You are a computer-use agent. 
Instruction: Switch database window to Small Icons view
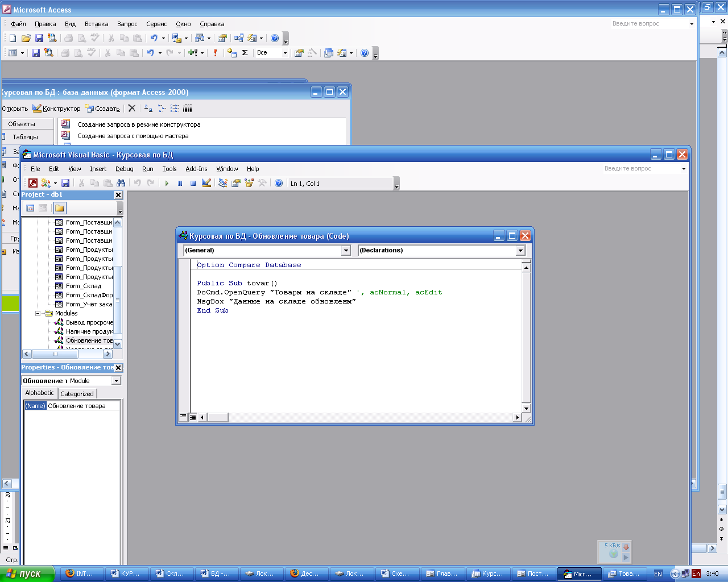162,108
